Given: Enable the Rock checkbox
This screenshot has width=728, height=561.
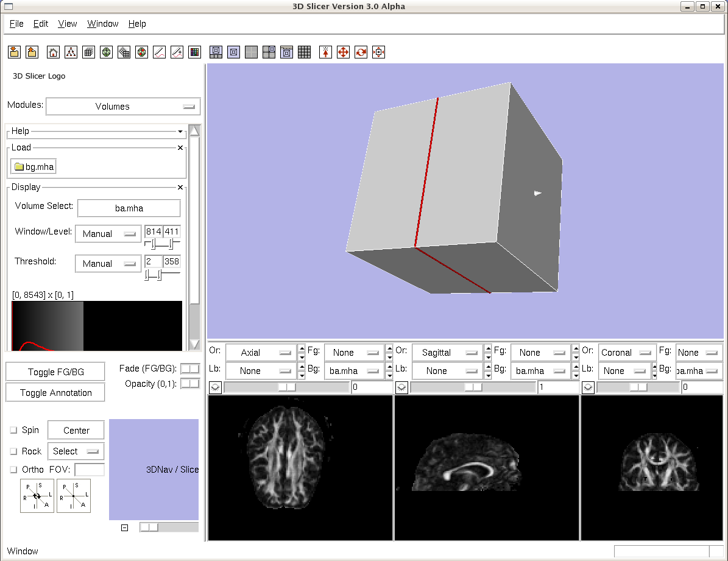Looking at the screenshot, I should (13, 451).
